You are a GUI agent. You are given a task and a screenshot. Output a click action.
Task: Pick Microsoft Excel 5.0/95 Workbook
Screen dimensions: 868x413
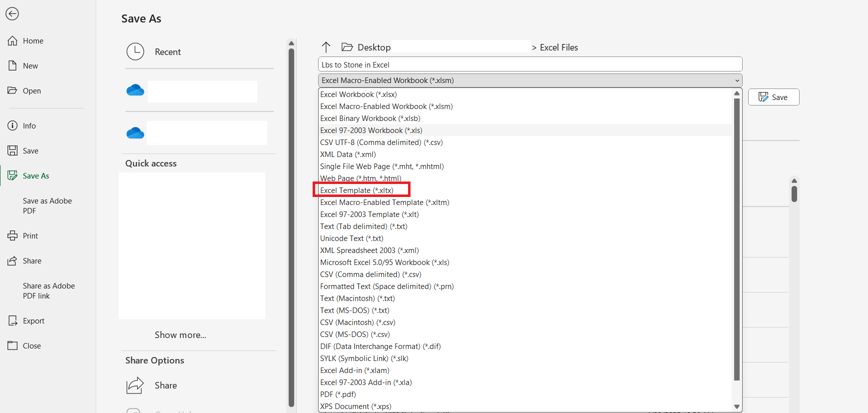point(525,262)
